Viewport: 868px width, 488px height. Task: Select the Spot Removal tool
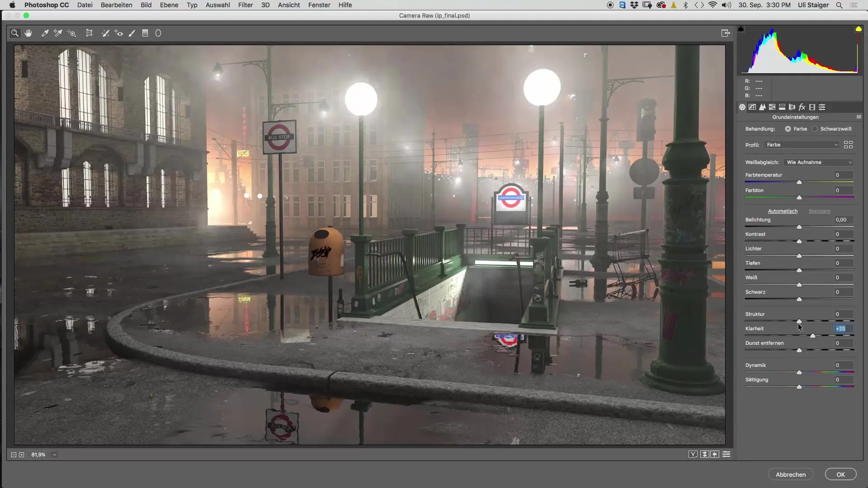[x=105, y=33]
